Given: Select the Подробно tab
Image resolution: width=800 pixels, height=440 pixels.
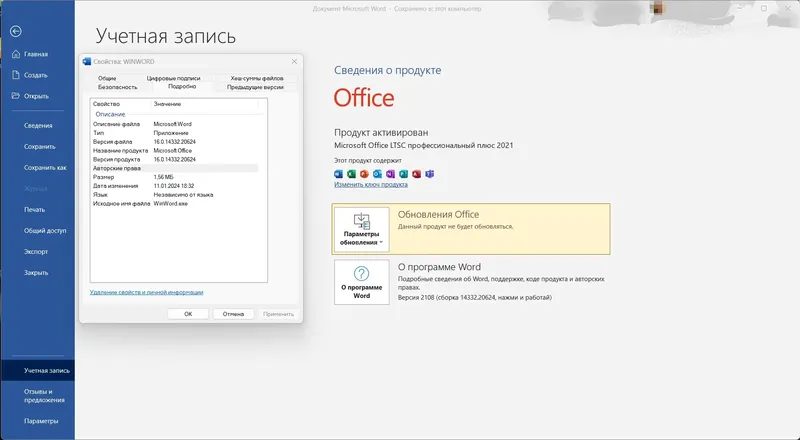Looking at the screenshot, I should (182, 87).
